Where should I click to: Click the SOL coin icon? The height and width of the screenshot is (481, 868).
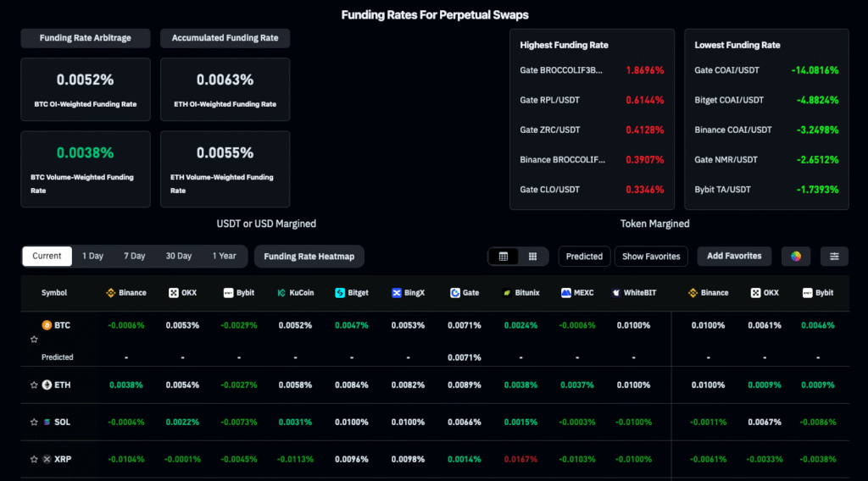pos(47,422)
